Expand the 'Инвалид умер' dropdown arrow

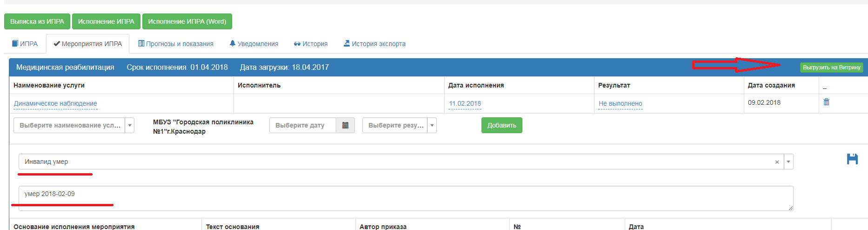[x=788, y=162]
